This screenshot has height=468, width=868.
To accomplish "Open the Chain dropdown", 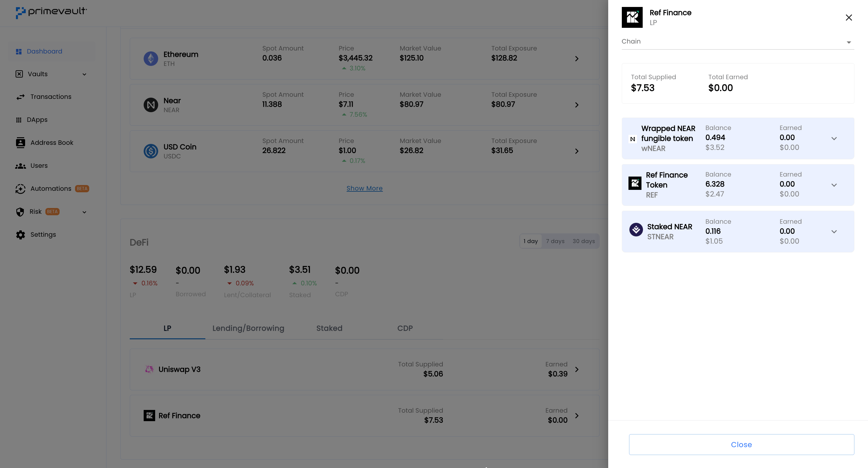I will coord(738,42).
